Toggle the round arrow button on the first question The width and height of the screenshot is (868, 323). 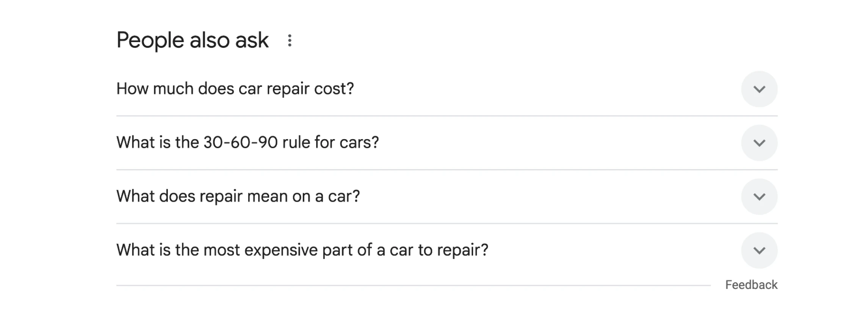click(x=759, y=89)
